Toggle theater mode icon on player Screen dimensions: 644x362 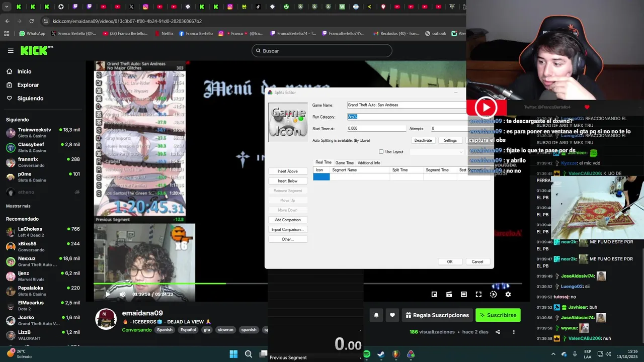[x=464, y=294]
